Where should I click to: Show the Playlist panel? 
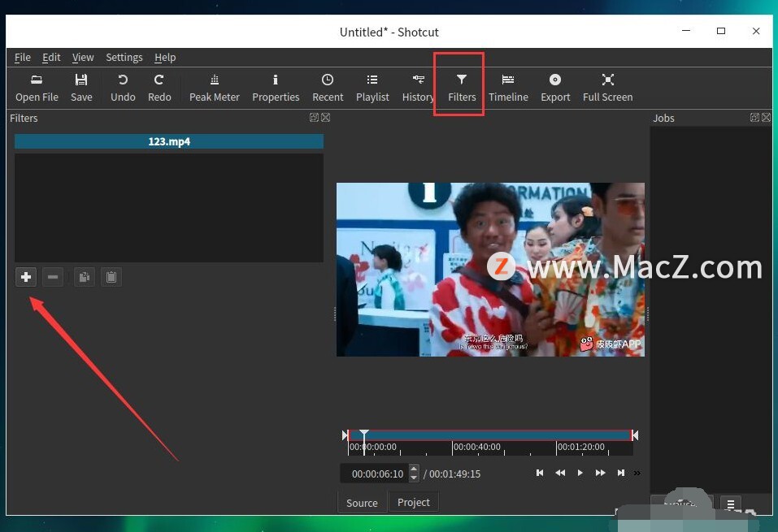[372, 88]
